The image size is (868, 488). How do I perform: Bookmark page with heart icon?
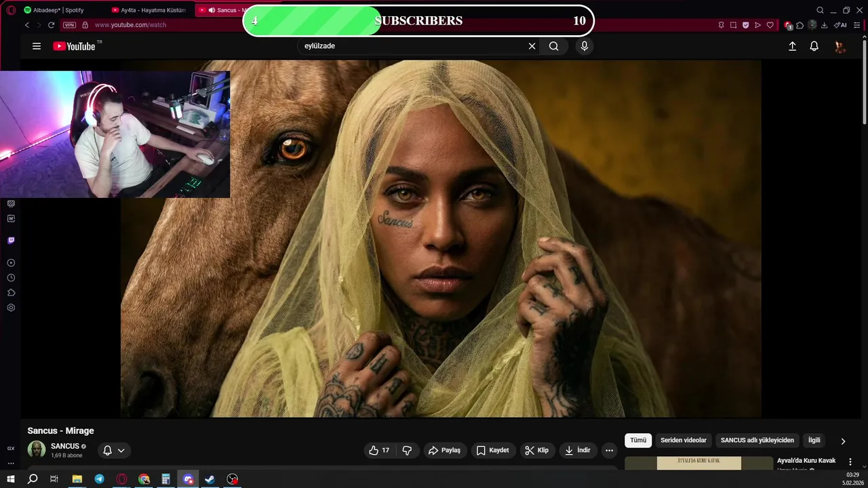coord(770,25)
